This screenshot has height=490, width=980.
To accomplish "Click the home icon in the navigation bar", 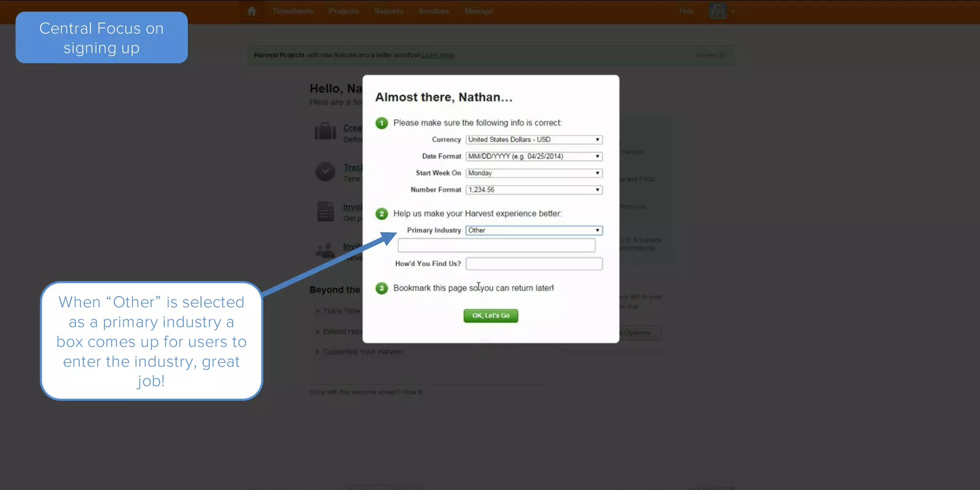I will [252, 11].
